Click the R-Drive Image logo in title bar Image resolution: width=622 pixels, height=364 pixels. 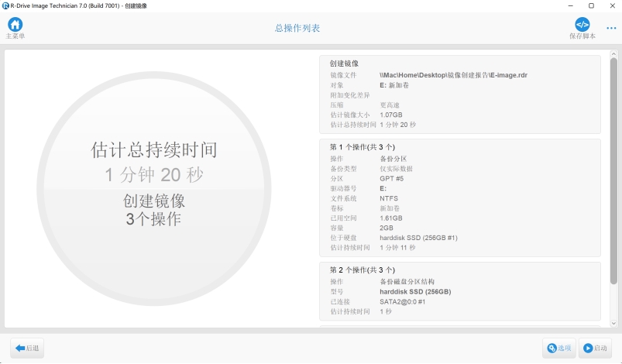click(x=6, y=5)
